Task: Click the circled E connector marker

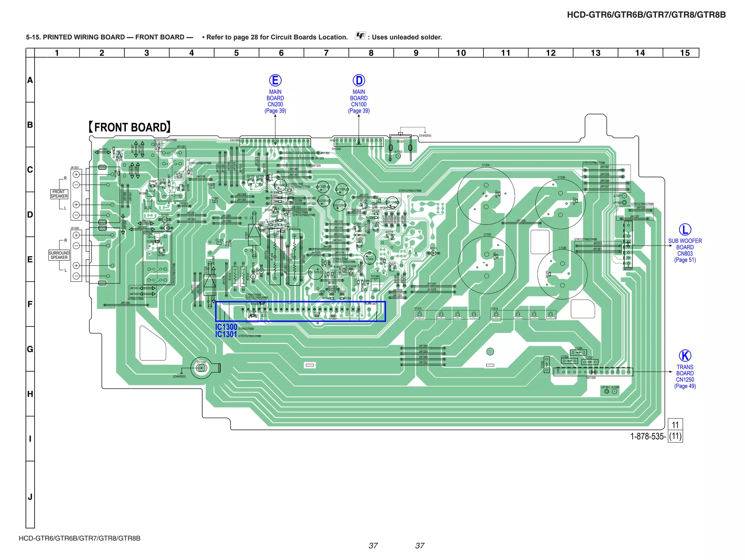Action: [275, 80]
